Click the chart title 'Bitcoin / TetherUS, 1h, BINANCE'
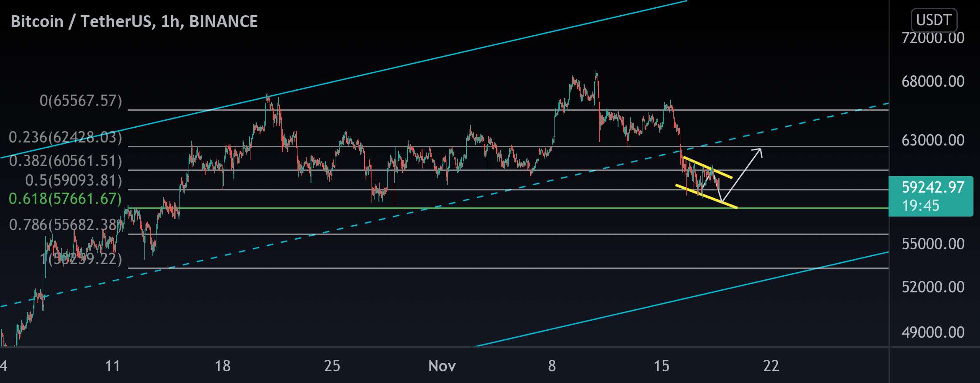This screenshot has width=980, height=383. click(134, 21)
